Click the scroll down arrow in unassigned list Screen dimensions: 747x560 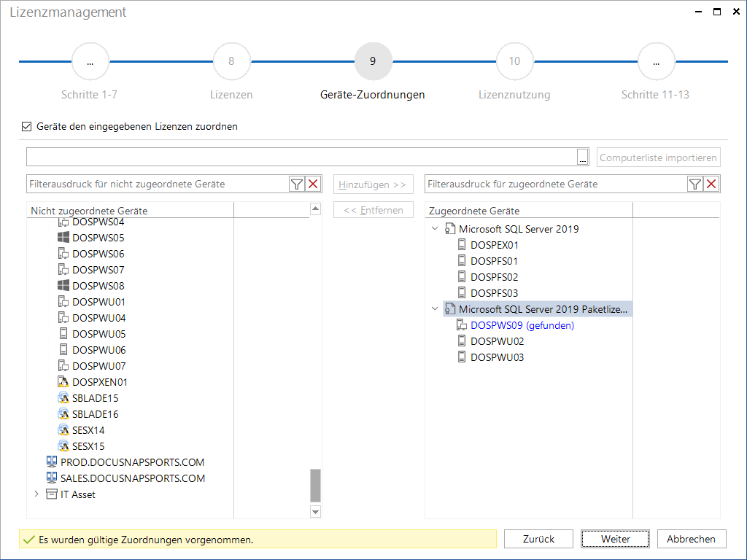click(315, 512)
